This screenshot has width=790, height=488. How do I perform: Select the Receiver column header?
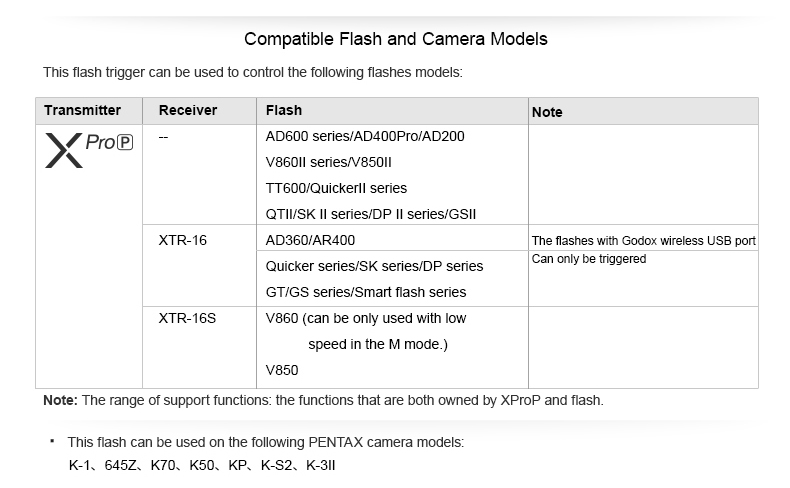click(x=188, y=110)
